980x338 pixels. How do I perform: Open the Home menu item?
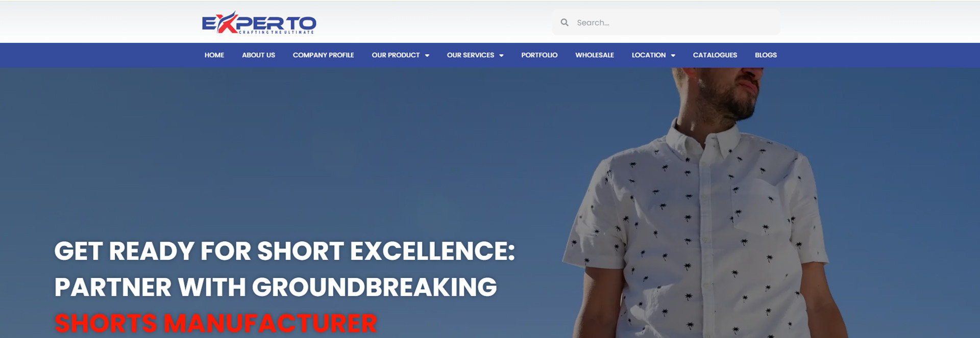click(x=214, y=55)
